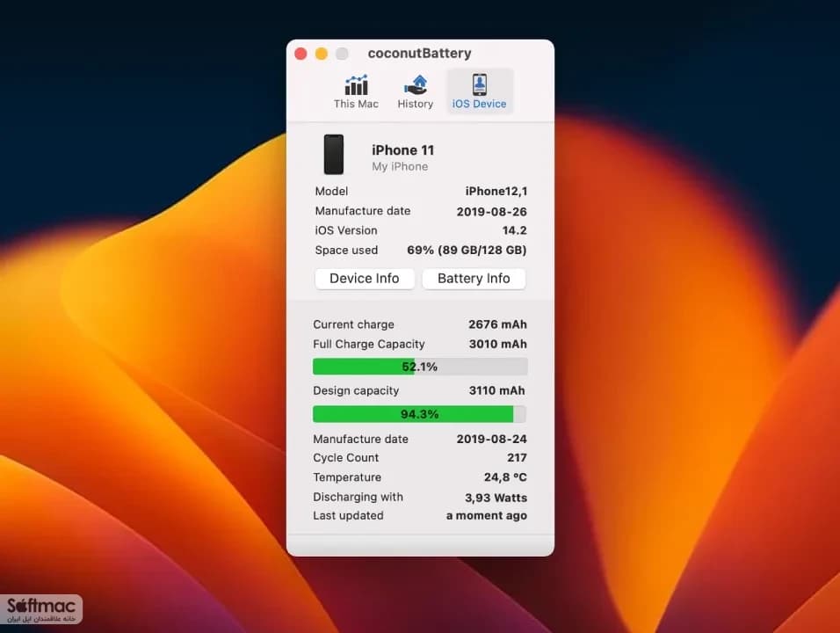Click space used value 69% (89 GB/128 GB)
This screenshot has width=840, height=633.
pos(467,251)
